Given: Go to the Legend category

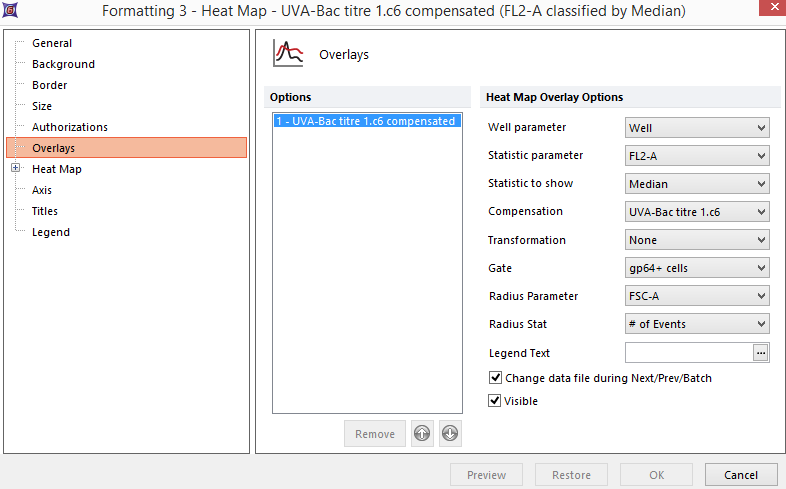Looking at the screenshot, I should [x=51, y=232].
